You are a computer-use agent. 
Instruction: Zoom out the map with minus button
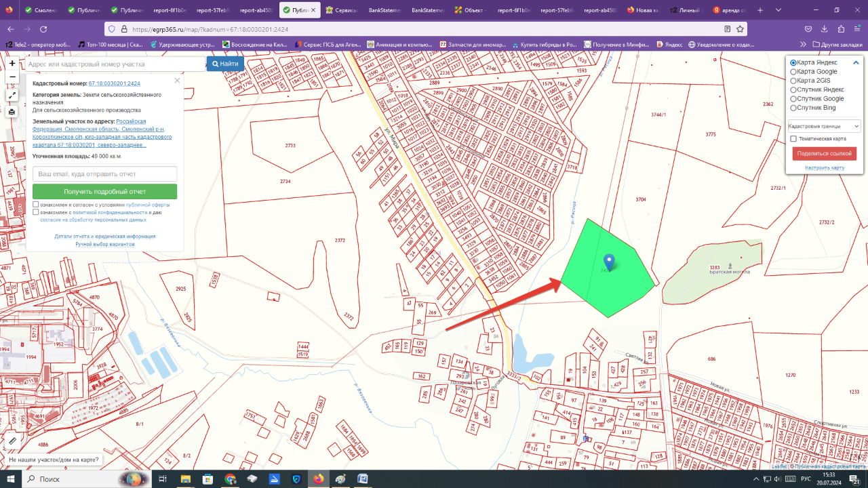[12, 77]
